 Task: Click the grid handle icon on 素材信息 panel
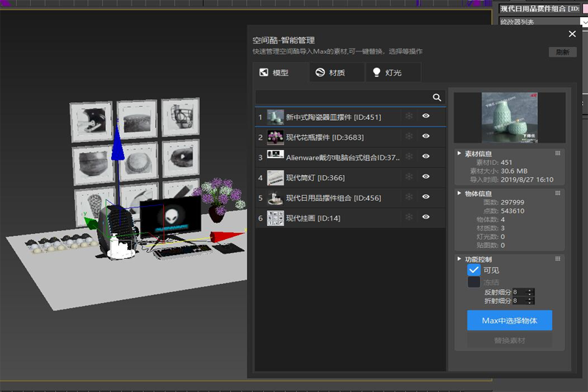[558, 153]
